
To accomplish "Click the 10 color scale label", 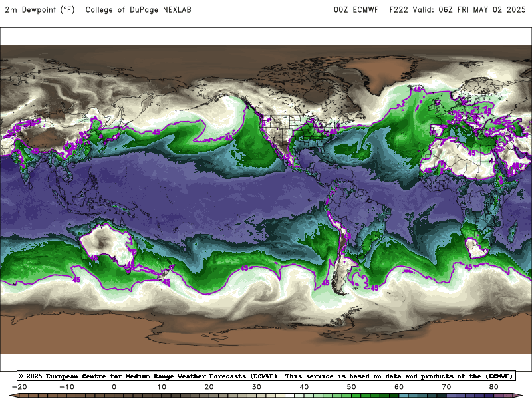I will pyautogui.click(x=162, y=387).
